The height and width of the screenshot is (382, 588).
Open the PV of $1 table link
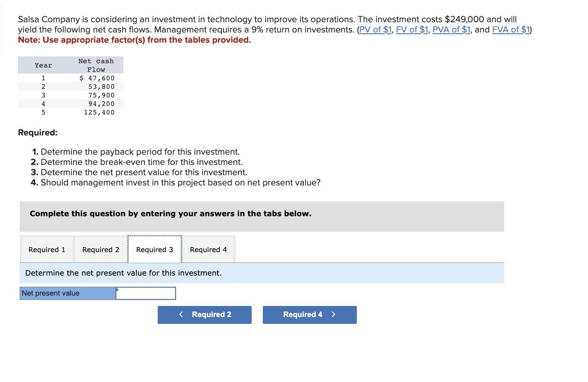(375, 29)
